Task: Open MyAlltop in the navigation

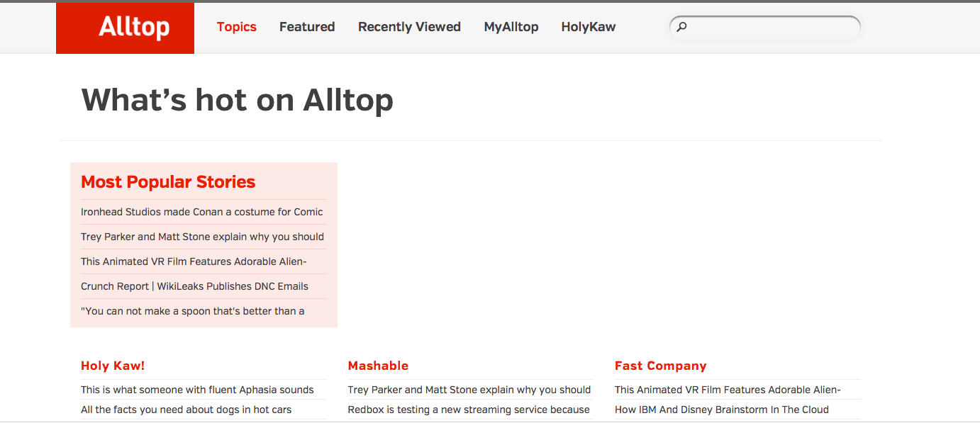Action: 511,27
